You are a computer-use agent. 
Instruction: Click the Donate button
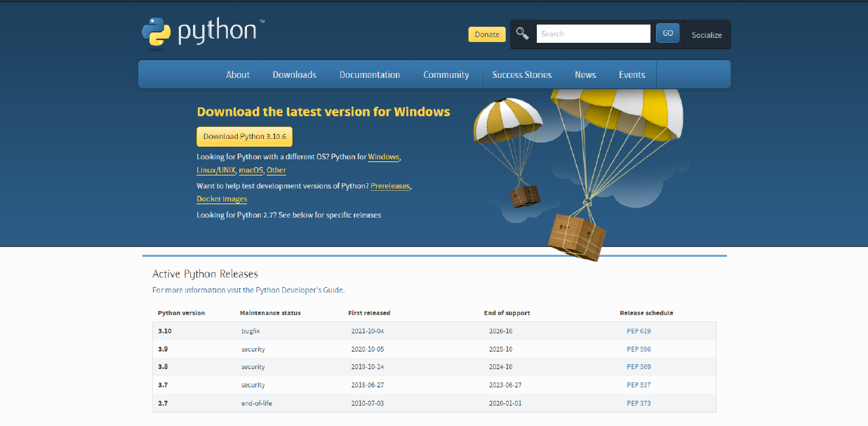pos(487,34)
